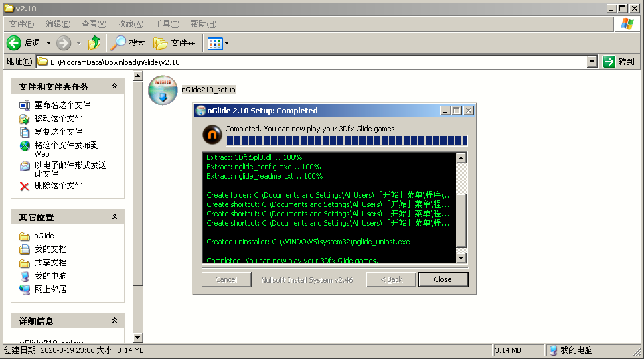Click 'Extract: nglide_config.exe' log line
This screenshot has width=644, height=359.
[x=263, y=167]
